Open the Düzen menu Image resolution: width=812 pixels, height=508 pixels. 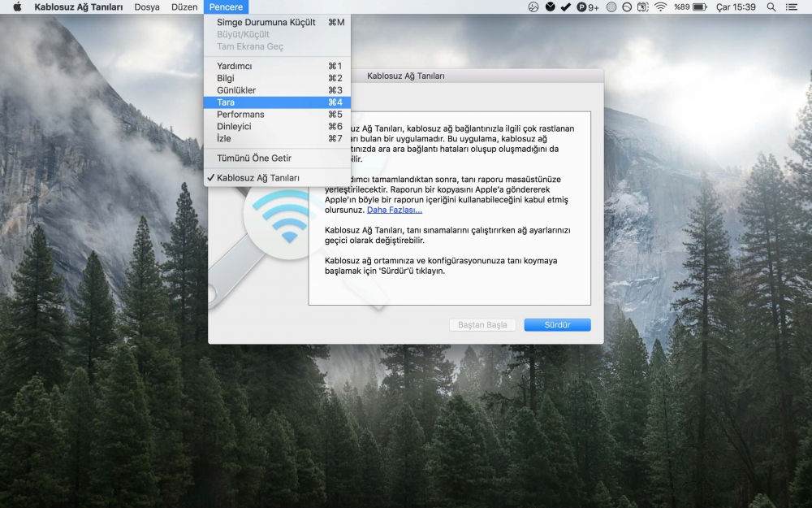pyautogui.click(x=184, y=7)
